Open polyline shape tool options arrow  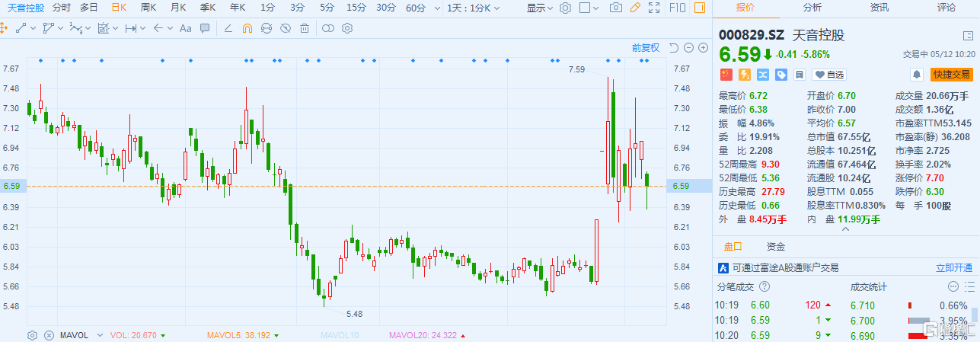point(60,28)
